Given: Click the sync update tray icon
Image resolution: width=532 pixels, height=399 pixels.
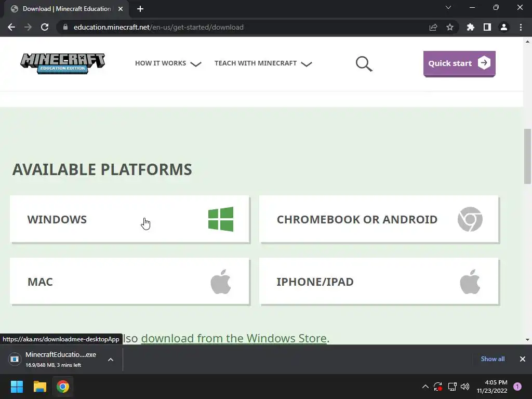Looking at the screenshot, I should click(x=437, y=387).
